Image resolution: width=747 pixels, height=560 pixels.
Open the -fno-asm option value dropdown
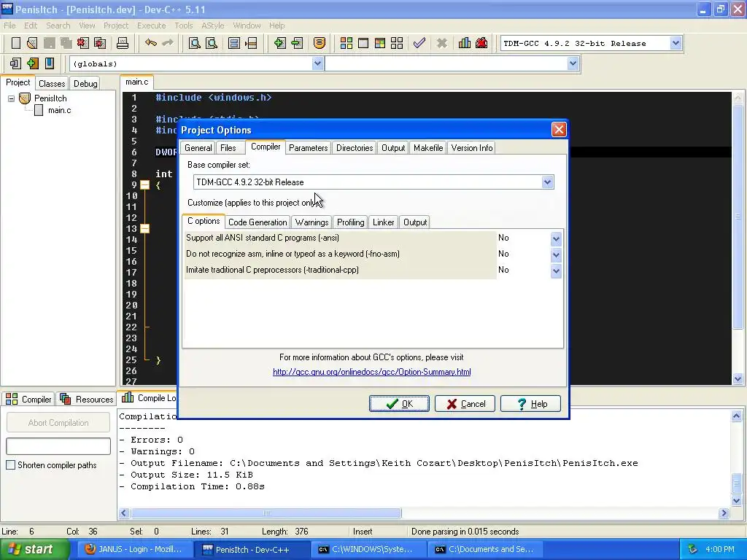point(556,254)
